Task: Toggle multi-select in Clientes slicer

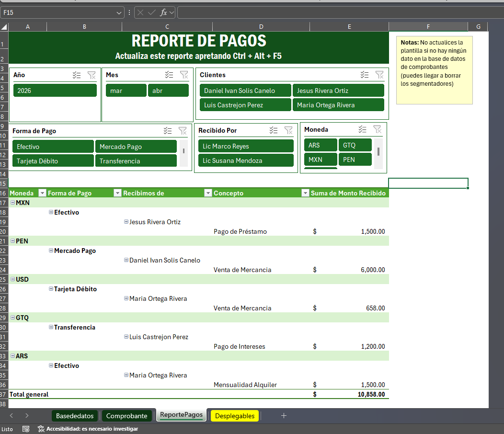Action: pos(365,75)
